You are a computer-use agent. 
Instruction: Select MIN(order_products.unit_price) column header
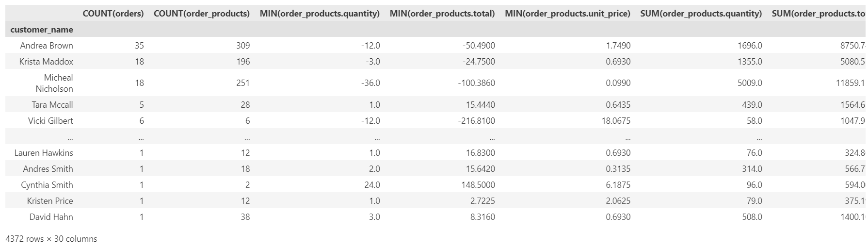(x=567, y=14)
